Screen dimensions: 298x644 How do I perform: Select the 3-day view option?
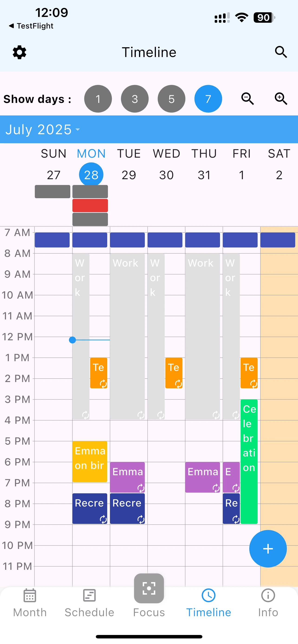pos(135,99)
